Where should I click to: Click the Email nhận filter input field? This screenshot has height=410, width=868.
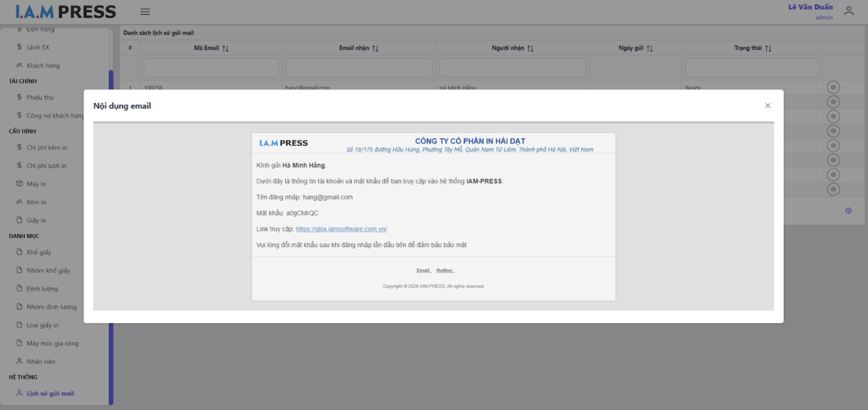[359, 67]
